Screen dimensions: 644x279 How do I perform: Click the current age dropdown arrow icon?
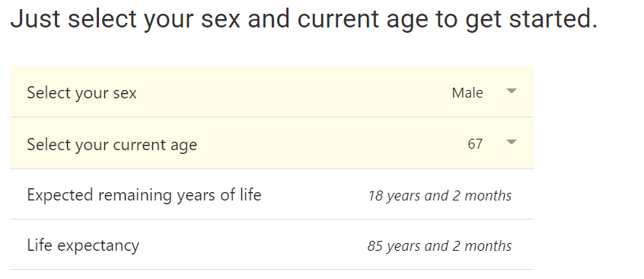pos(512,143)
